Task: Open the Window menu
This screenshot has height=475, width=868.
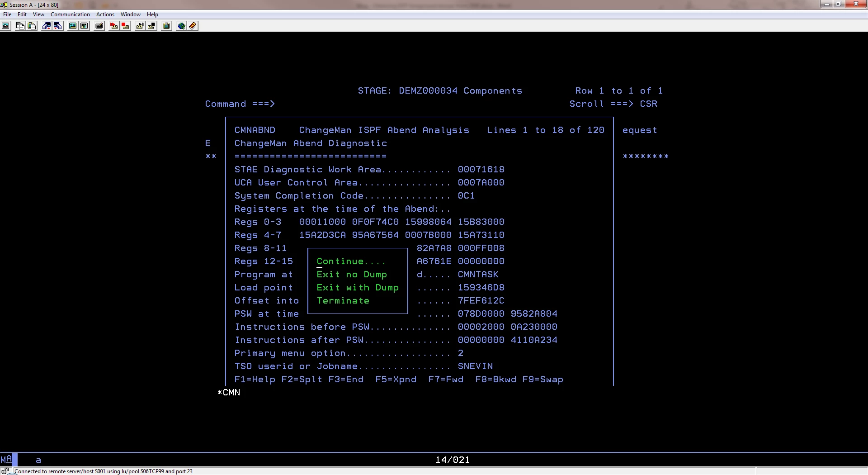Action: click(x=130, y=14)
